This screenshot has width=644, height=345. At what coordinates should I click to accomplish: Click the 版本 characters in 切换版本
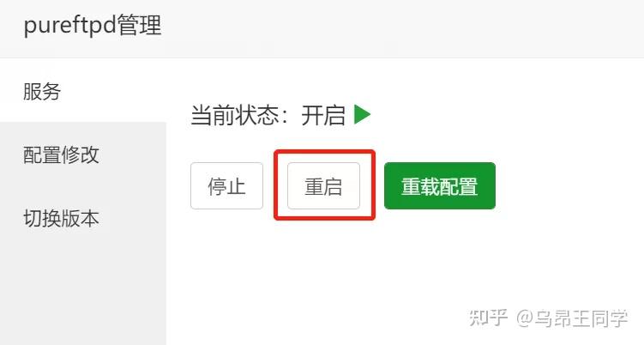(x=81, y=218)
